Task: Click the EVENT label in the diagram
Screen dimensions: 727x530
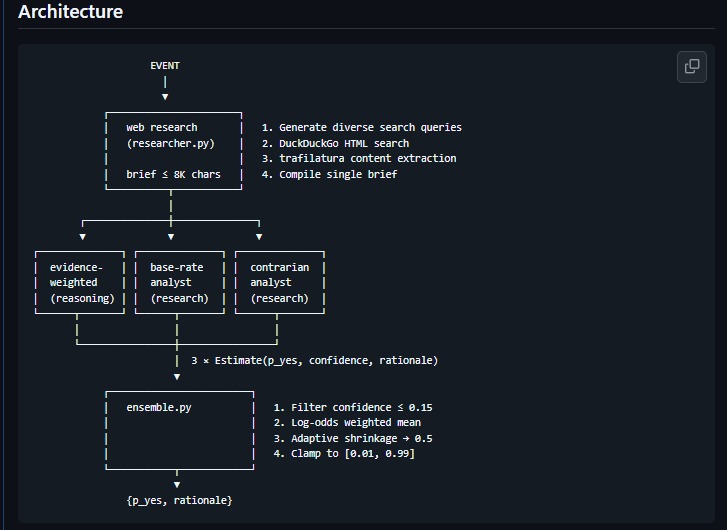Action: pos(165,66)
